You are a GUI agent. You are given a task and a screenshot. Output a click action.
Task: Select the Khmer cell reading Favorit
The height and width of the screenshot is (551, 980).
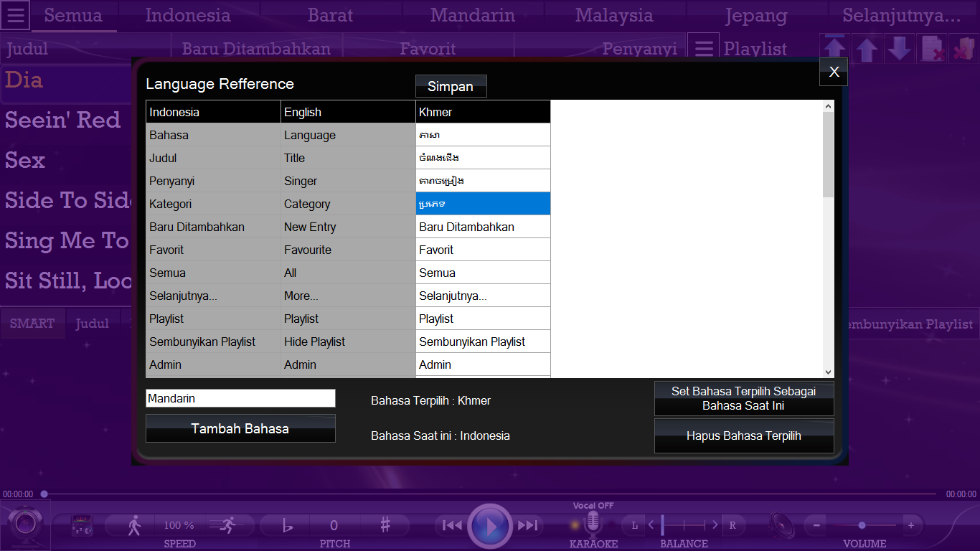pos(483,250)
